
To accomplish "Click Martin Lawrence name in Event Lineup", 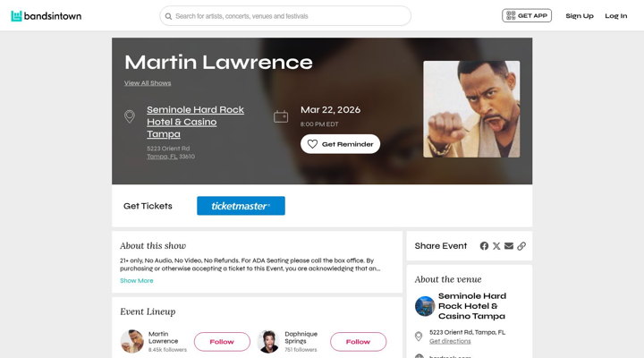I will [163, 337].
